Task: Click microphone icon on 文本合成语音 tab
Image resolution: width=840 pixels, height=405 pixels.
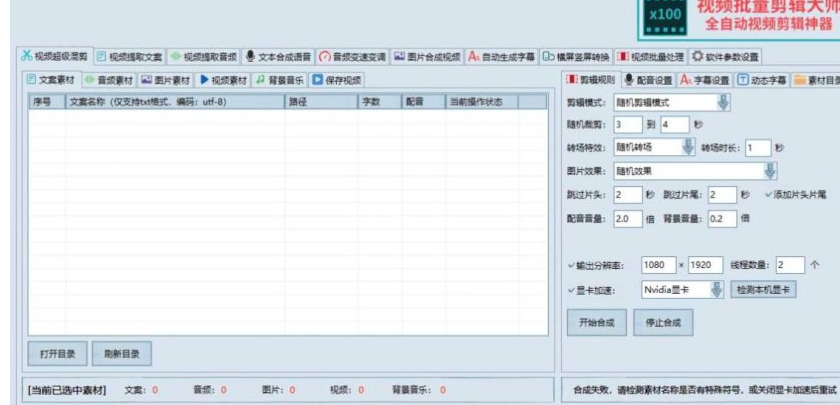Action: [x=250, y=56]
